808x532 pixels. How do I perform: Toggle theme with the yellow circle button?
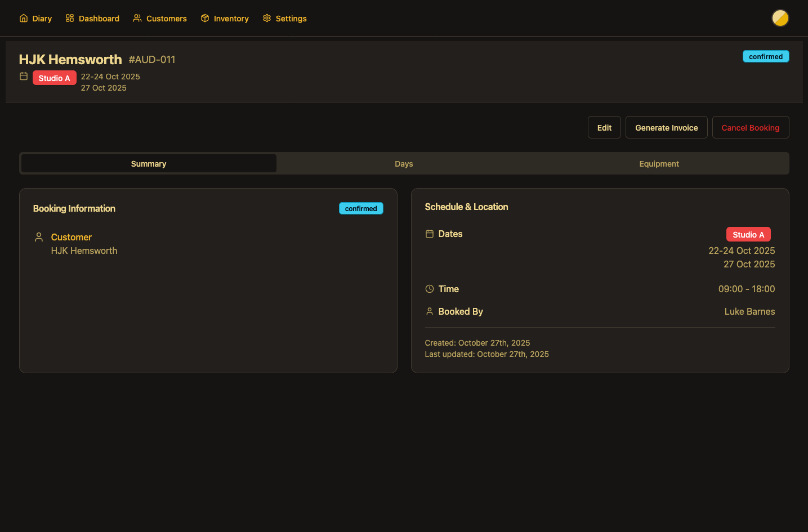780,18
